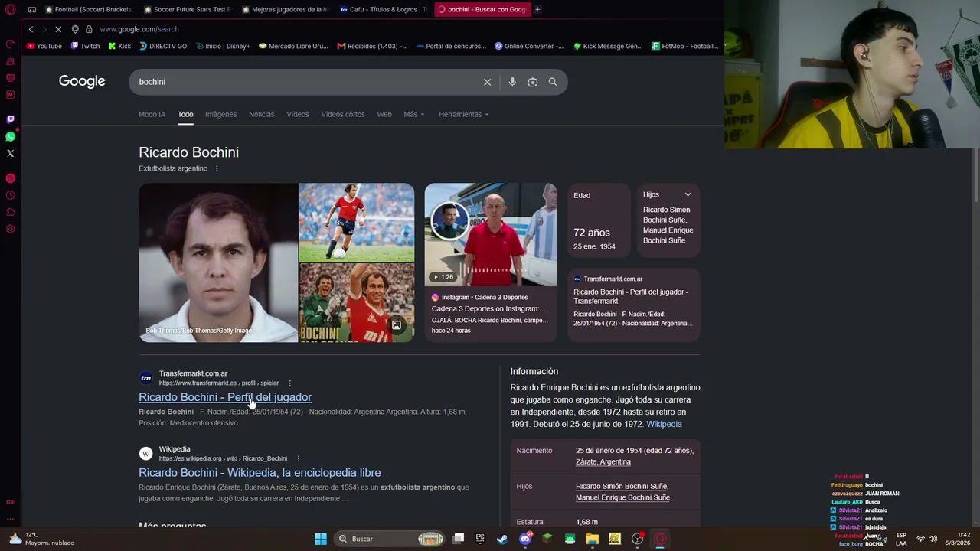Open File Explorer from the taskbar
This screenshot has width=980, height=551.
tap(593, 539)
